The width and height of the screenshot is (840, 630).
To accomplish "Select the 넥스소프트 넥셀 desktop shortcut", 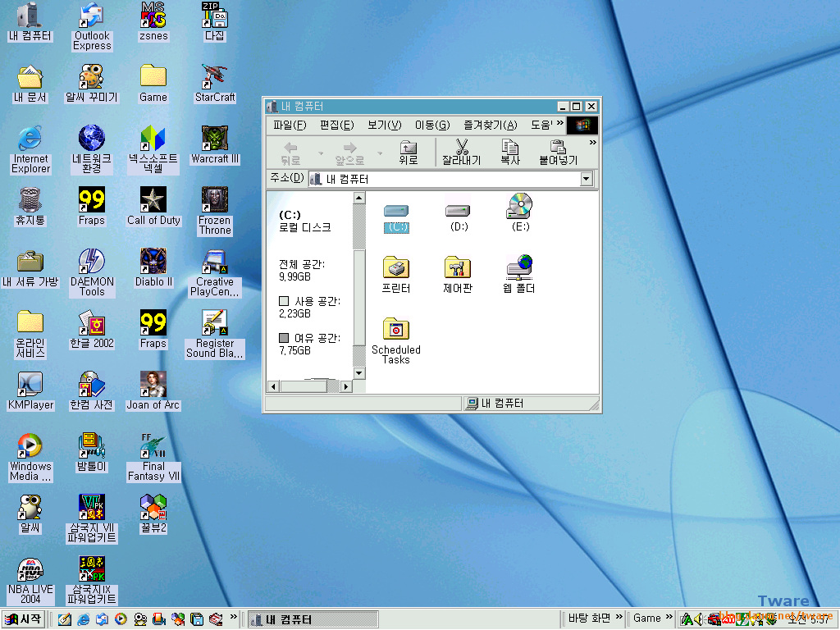I will coord(153,150).
